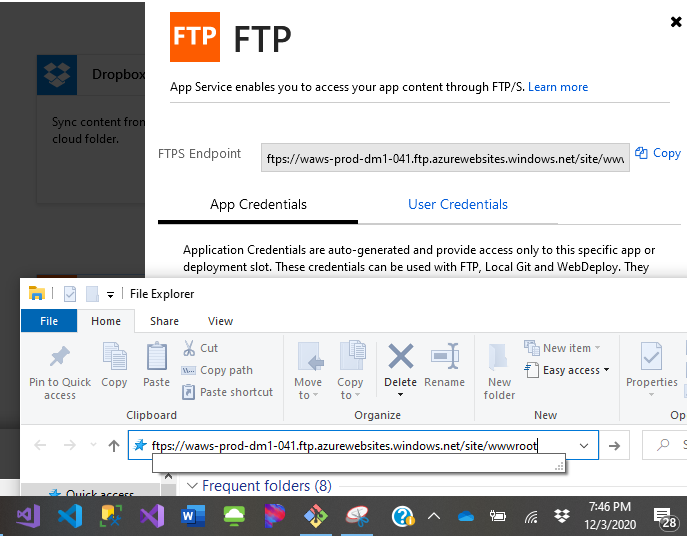Viewport: 687px width, 536px height.
Task: Click the OneDrive cloud tray icon
Action: coord(466,517)
